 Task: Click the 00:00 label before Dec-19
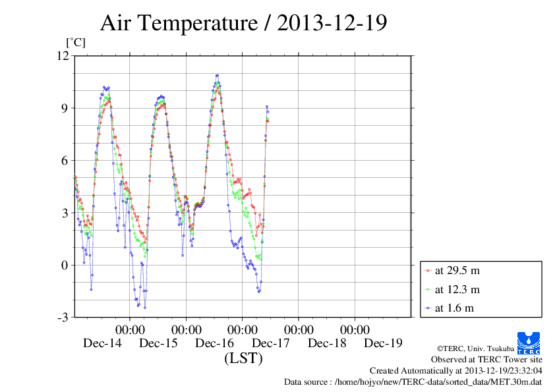(355, 329)
